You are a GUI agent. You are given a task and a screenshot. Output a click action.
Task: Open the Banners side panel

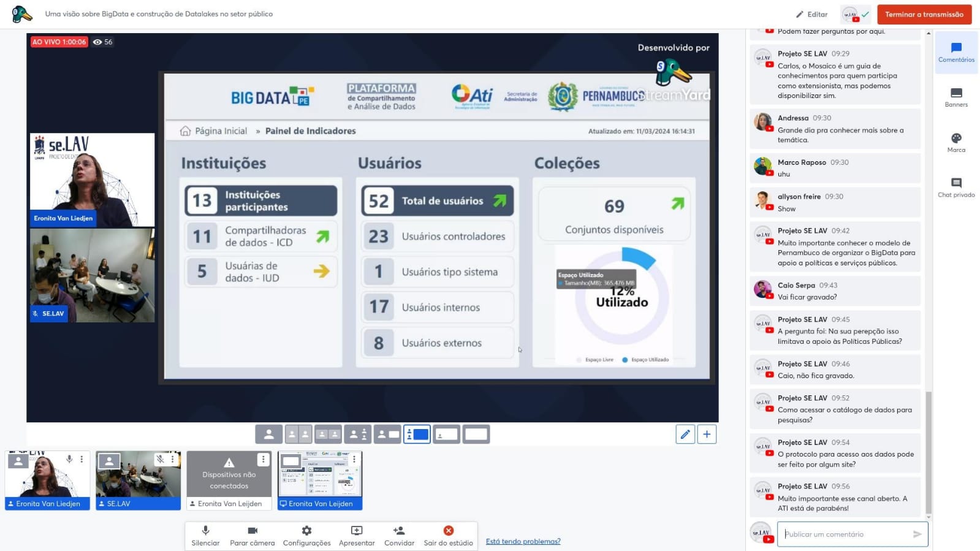[955, 97]
